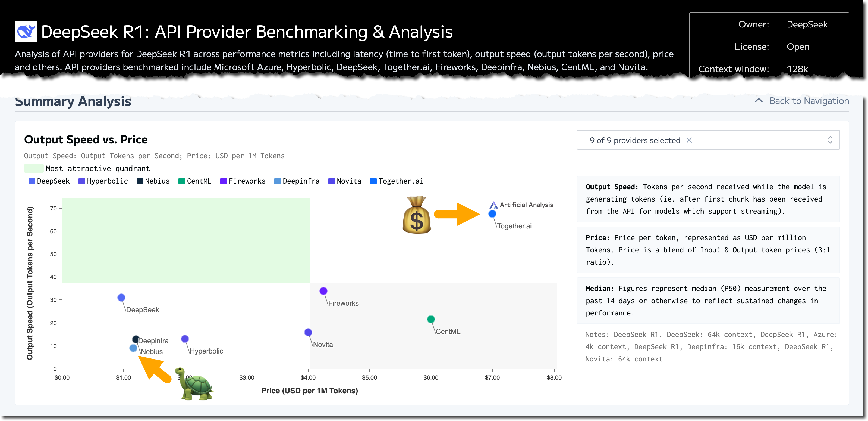Click the DeepSeek data point on chart
This screenshot has height=421, width=868.
(121, 298)
